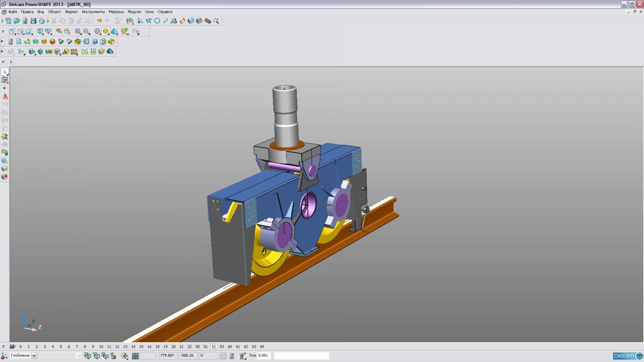Open the Правка menu
644x362 pixels.
27,11
